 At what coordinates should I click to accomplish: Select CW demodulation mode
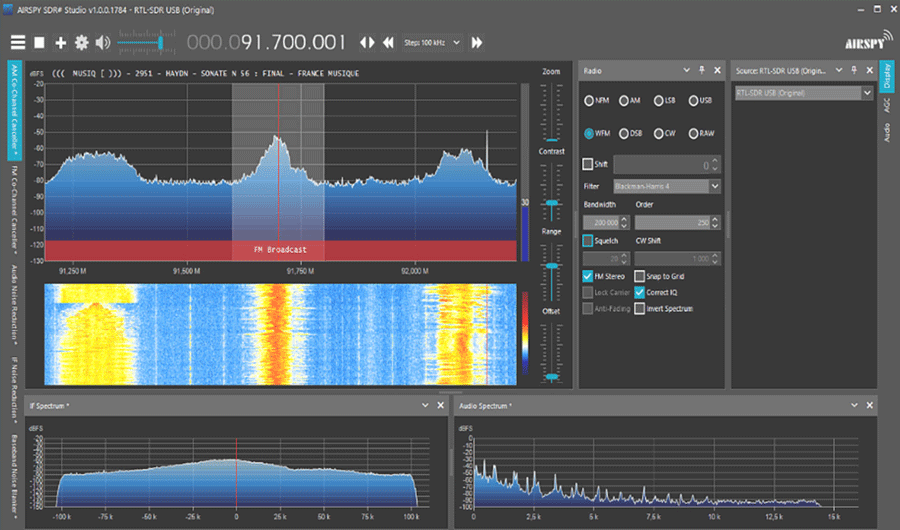(658, 133)
